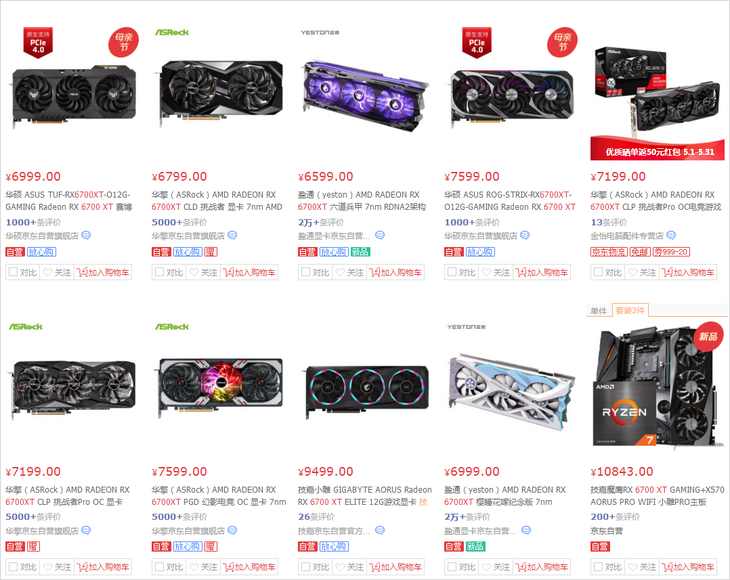Select the 单件 tab above Ryzen bundle
Viewport: 730px width, 580px height.
[599, 310]
